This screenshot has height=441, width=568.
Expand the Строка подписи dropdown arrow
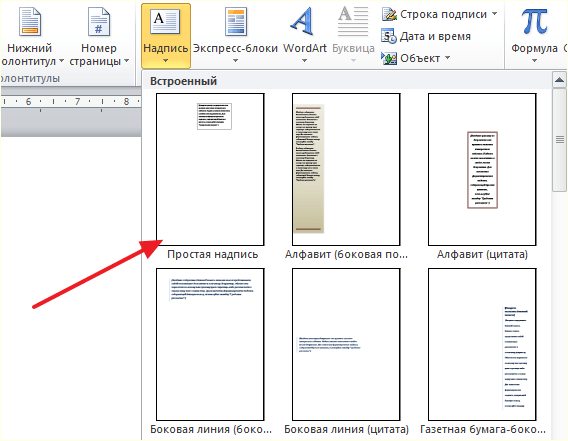click(x=494, y=14)
